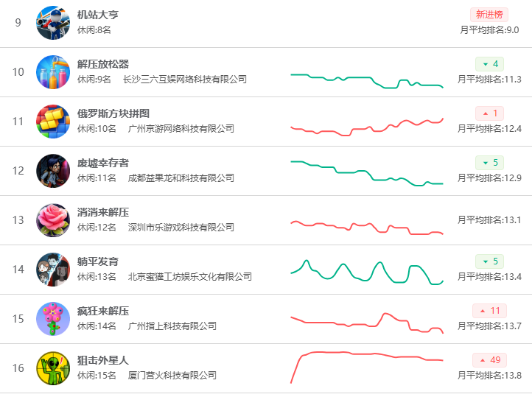Click the 俄罗斯方块拼图 title

(x=113, y=113)
